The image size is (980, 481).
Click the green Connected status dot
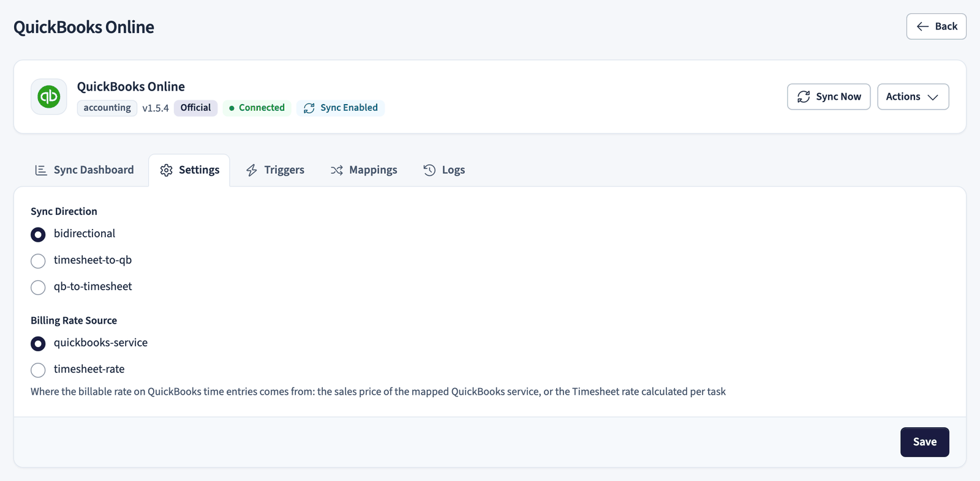click(232, 108)
